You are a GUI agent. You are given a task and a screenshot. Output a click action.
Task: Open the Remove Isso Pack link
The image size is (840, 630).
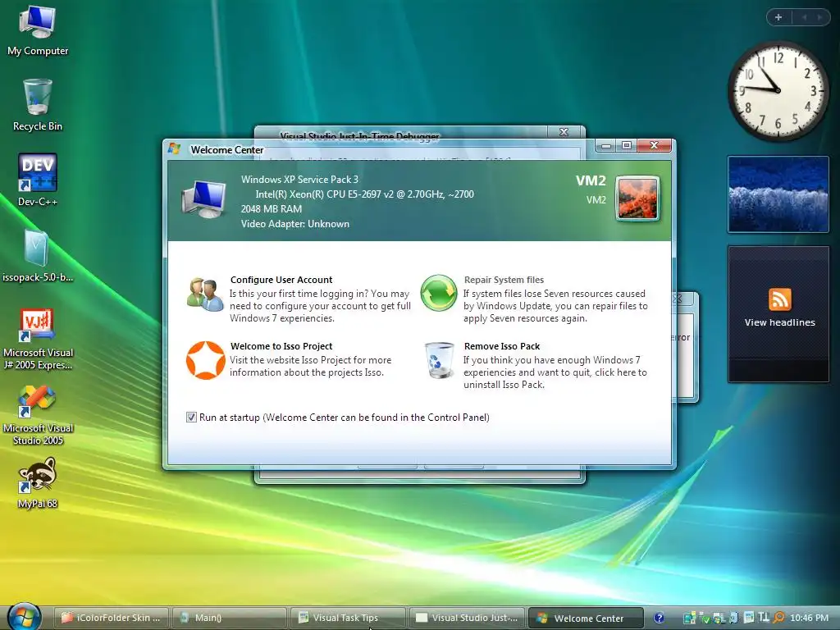click(x=502, y=346)
